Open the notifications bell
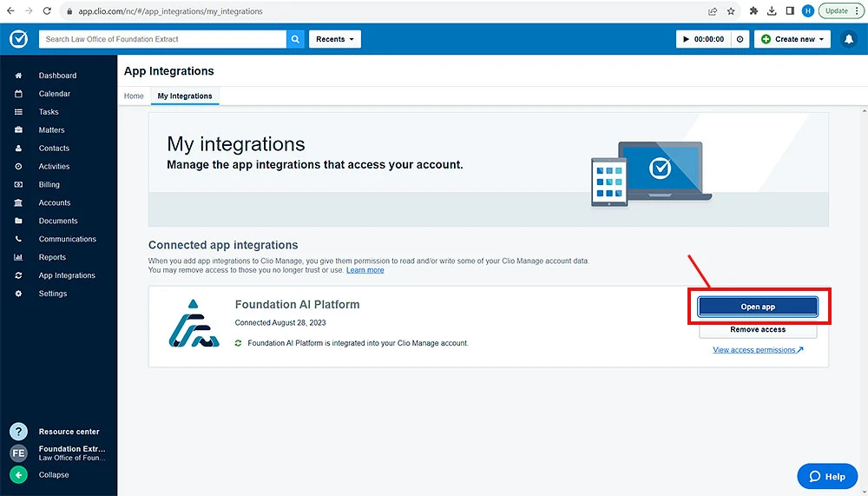This screenshot has width=868, height=496. 848,39
